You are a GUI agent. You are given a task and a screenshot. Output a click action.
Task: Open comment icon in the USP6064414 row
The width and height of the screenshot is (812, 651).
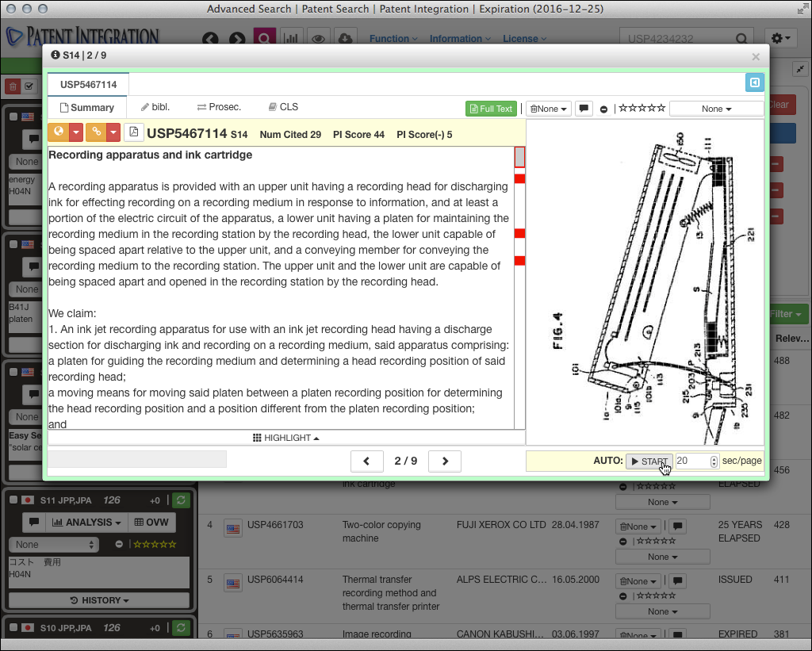pyautogui.click(x=677, y=581)
